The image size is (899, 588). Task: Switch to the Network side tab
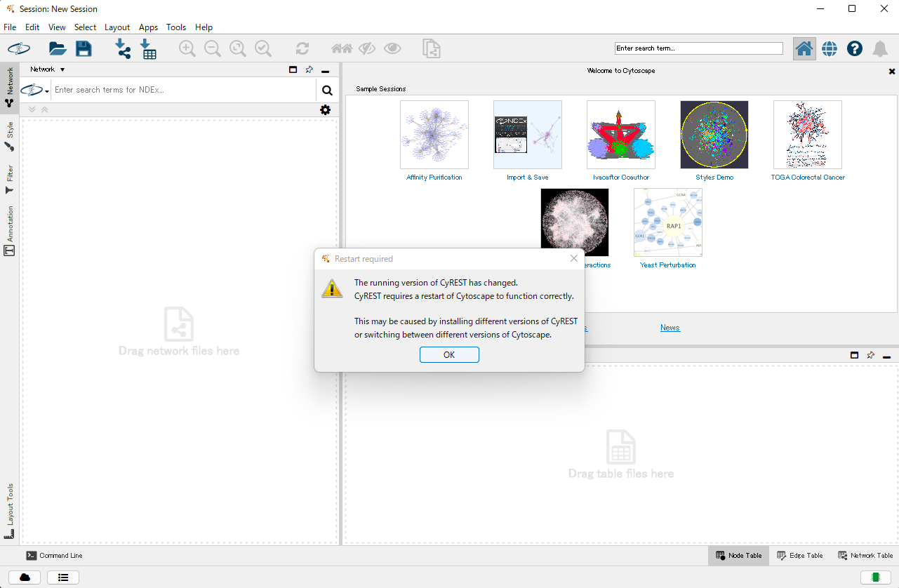[x=10, y=87]
